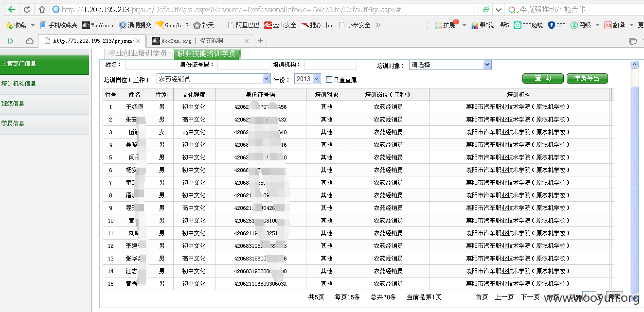Expand the address bar history dropdown
The image size is (644, 312).
click(499, 9)
